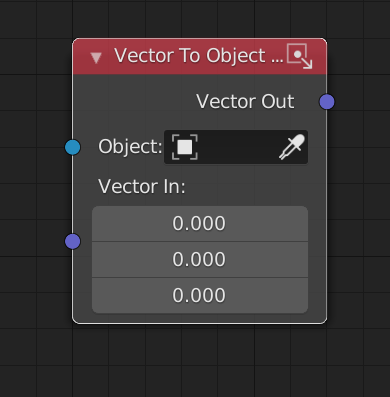Click empty node body beside Vector Out
Viewport: 390px width, 397px height.
click(133, 101)
